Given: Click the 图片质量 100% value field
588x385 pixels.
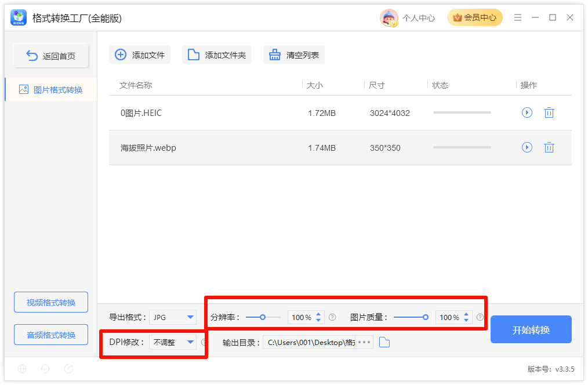Looking at the screenshot, I should 449,318.
